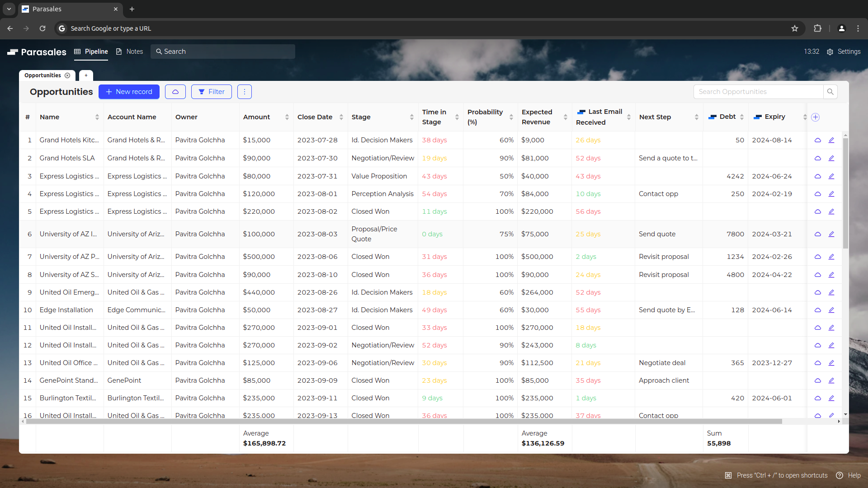Click the vertical table scrollbar
This screenshot has height=488, width=868.
click(845, 193)
